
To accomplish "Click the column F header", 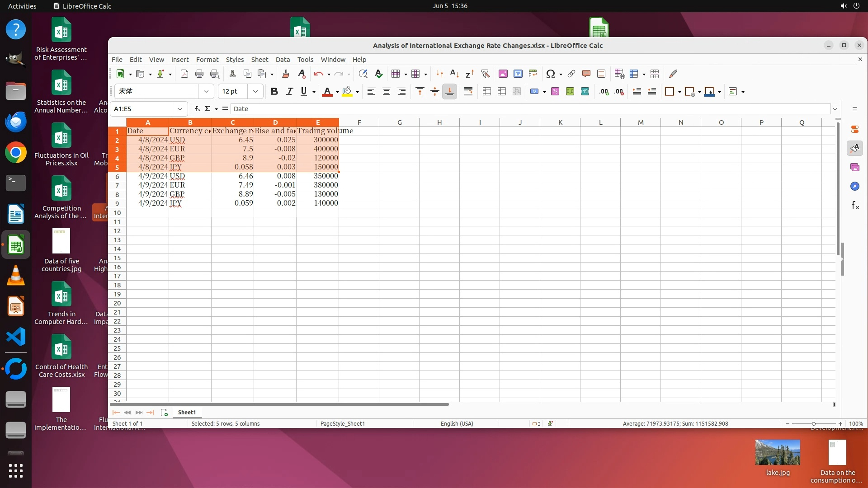I will point(359,122).
